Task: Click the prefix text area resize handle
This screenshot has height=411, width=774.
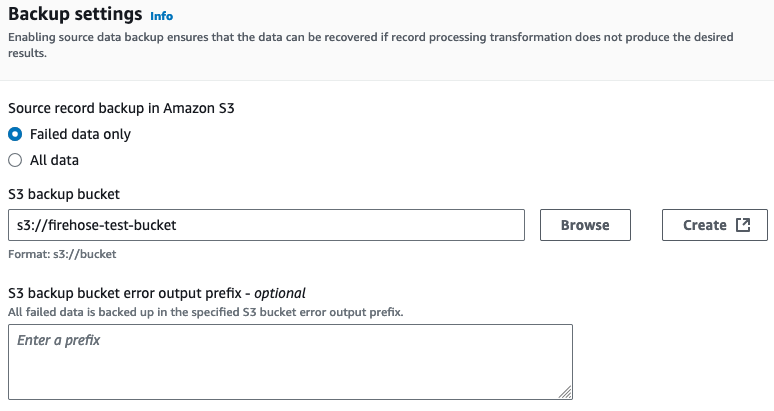Action: tap(565, 393)
